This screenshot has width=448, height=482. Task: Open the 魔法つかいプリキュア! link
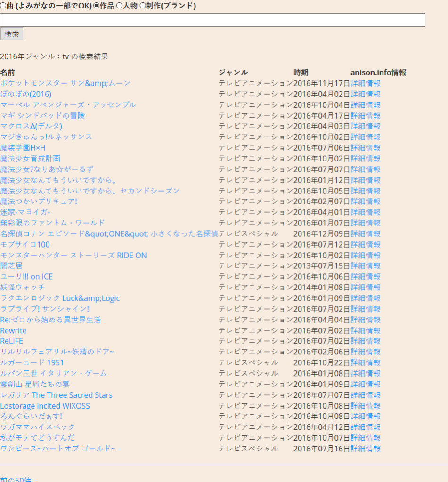39,201
